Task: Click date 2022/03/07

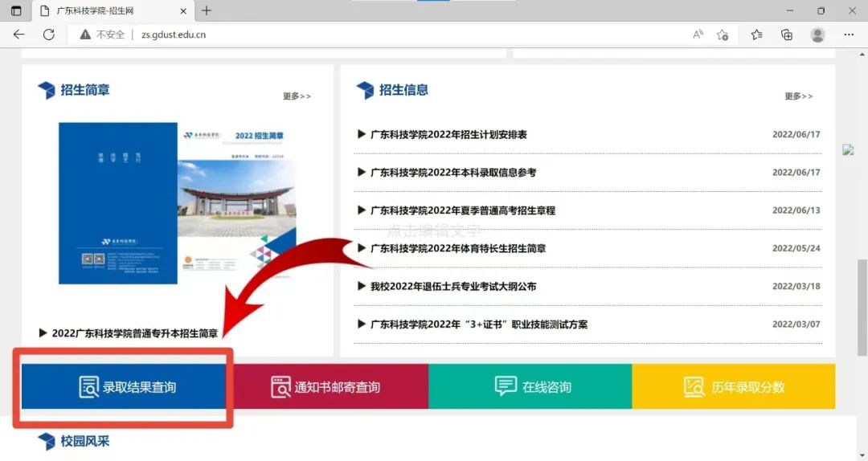Action: pyautogui.click(x=796, y=324)
